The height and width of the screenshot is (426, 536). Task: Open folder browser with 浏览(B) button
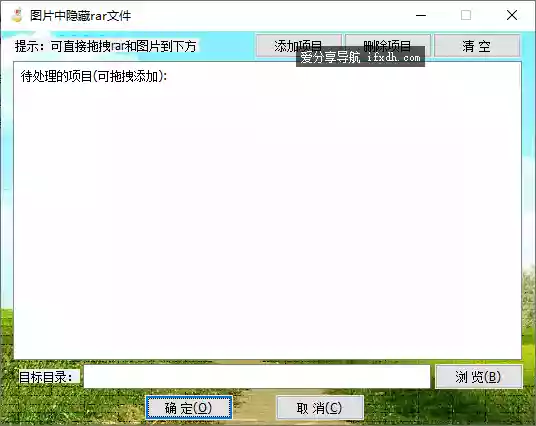click(479, 376)
